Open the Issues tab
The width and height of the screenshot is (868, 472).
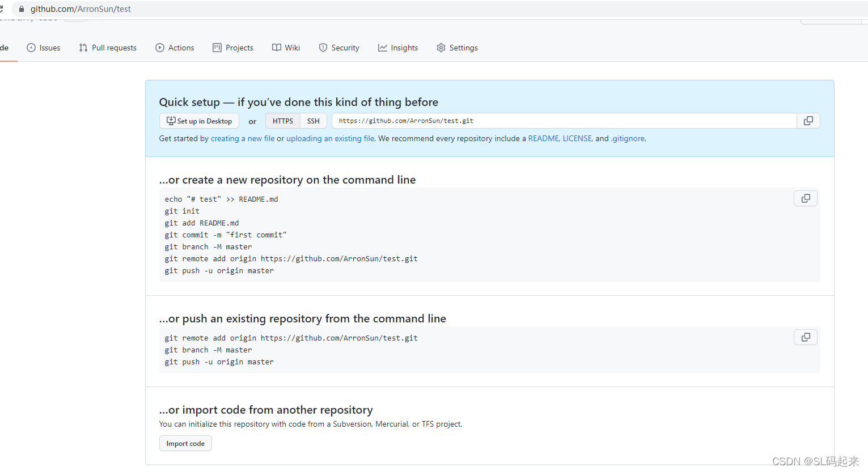pos(44,48)
